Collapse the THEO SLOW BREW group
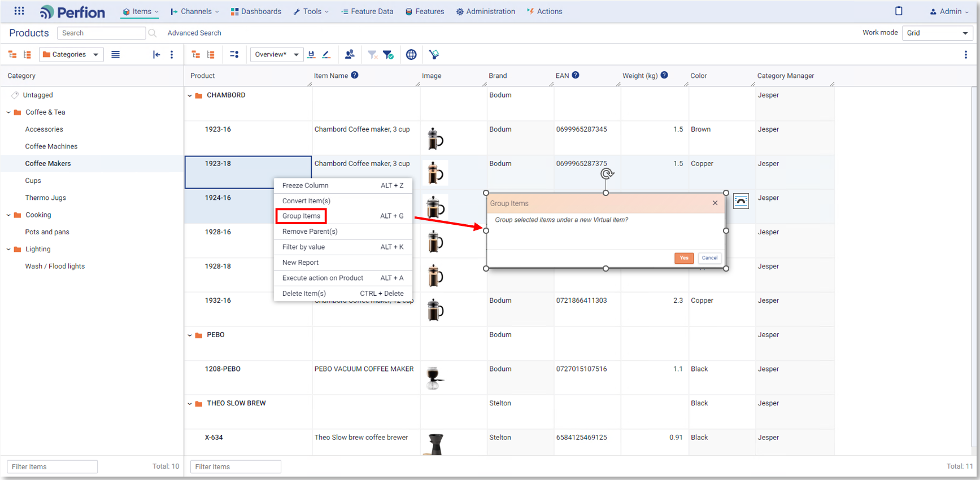 coord(190,404)
